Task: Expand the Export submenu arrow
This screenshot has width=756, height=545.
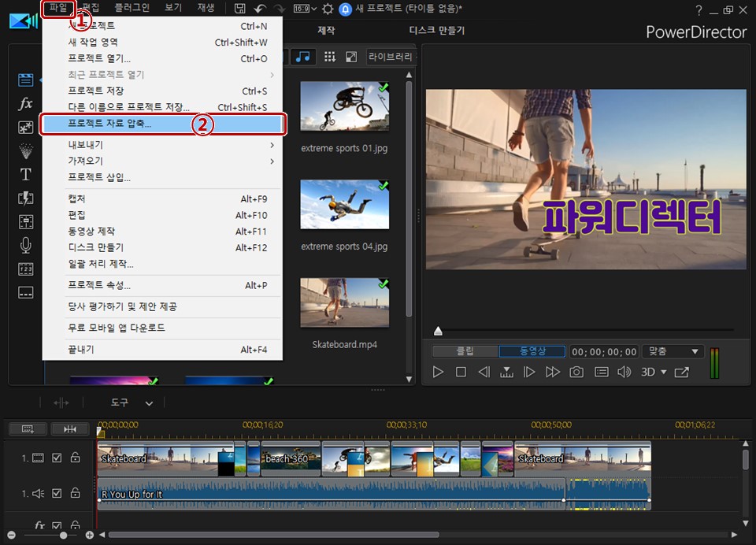Action: [x=272, y=145]
